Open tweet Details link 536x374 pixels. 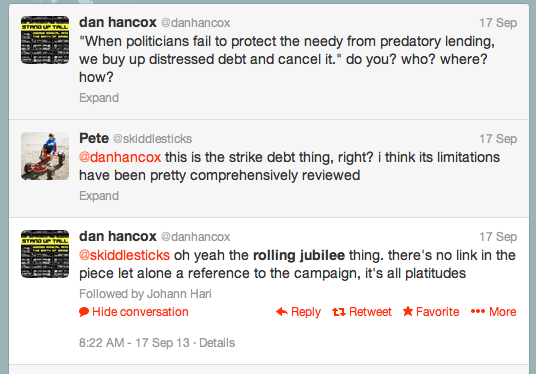tap(217, 343)
